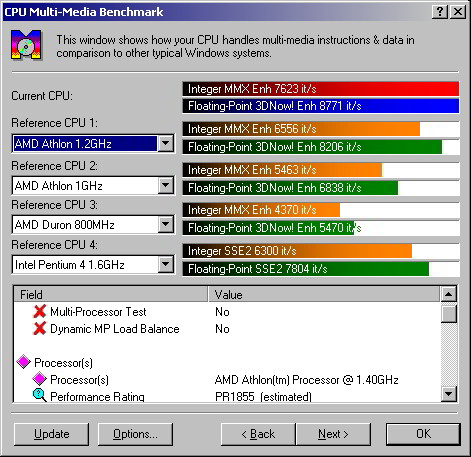Advance with the Next button
Screen dimensions: 471x457
(x=333, y=434)
